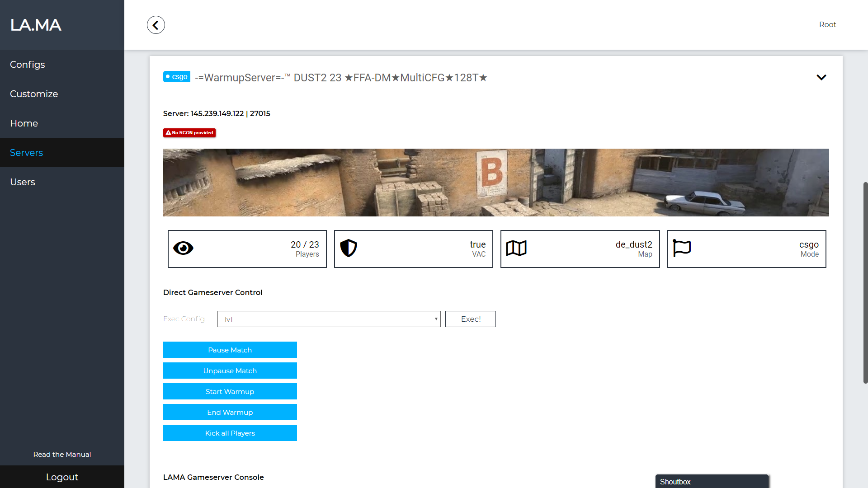
Task: Click the true VAC value
Action: [x=477, y=244]
